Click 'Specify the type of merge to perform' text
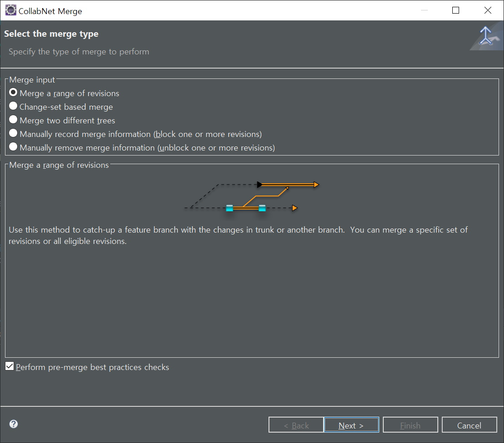 point(79,52)
